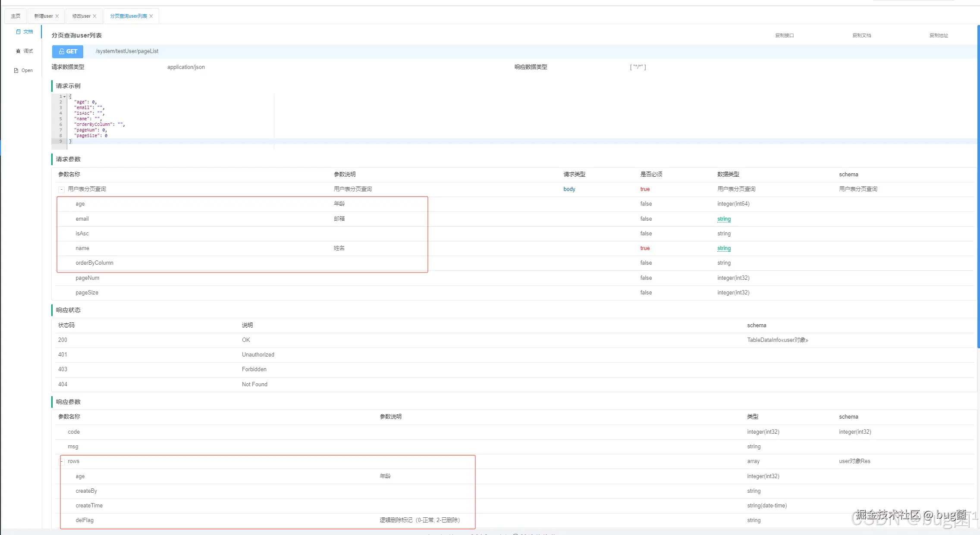Click 复制地址 copy address button
This screenshot has width=980, height=535.
(938, 35)
